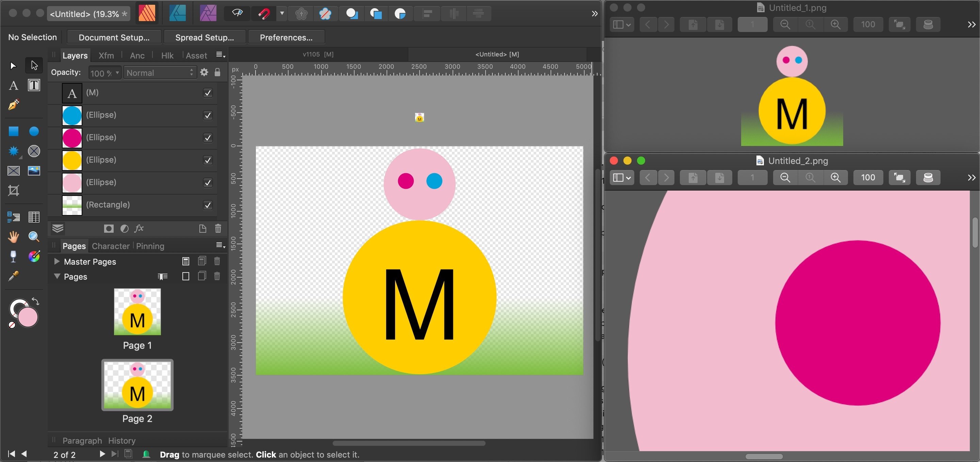Click the Preflight eye-check icon
The width and height of the screenshot is (980, 462).
pyautogui.click(x=238, y=13)
